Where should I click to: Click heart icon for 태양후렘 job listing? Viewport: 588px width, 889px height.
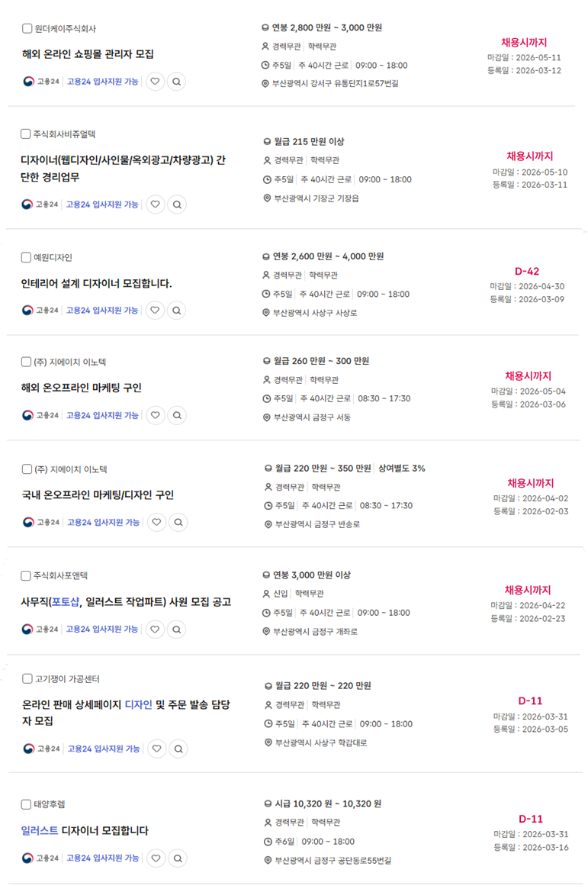click(x=156, y=858)
